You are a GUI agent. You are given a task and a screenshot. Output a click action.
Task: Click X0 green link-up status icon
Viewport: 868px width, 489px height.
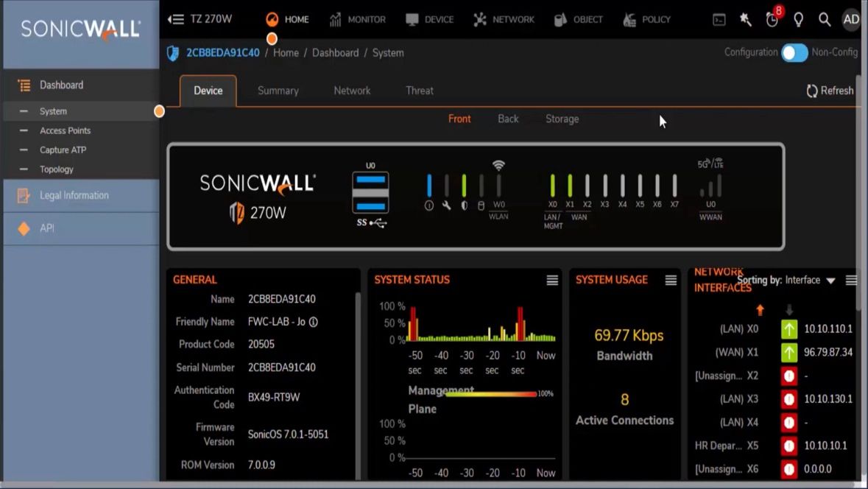(788, 329)
